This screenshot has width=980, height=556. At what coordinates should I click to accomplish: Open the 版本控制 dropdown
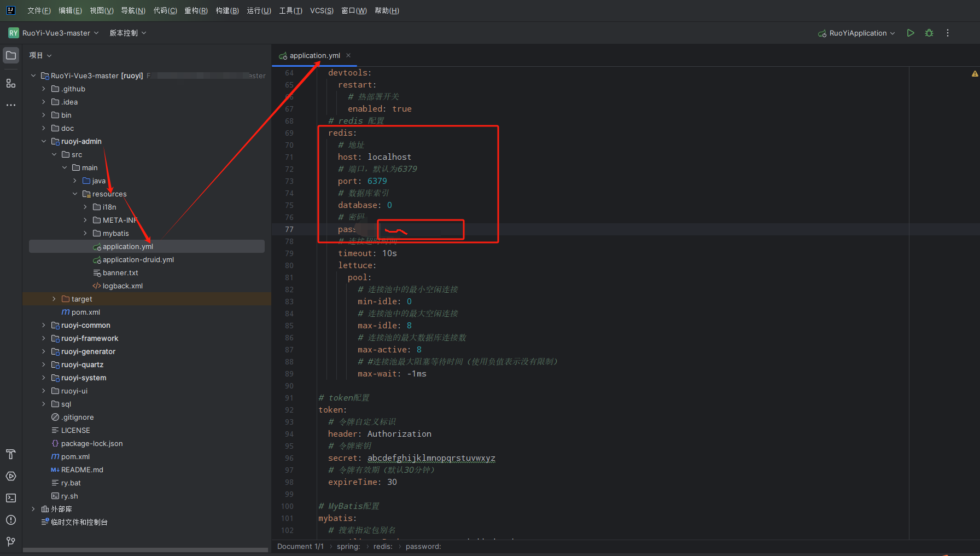[x=128, y=33]
